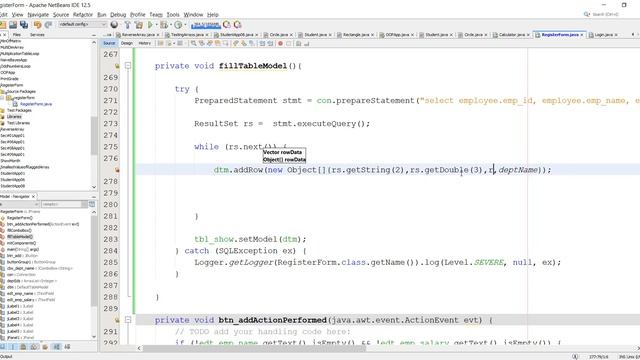The height and width of the screenshot is (360, 640).
Task: Open the default config dropdown
Action: (x=82, y=24)
